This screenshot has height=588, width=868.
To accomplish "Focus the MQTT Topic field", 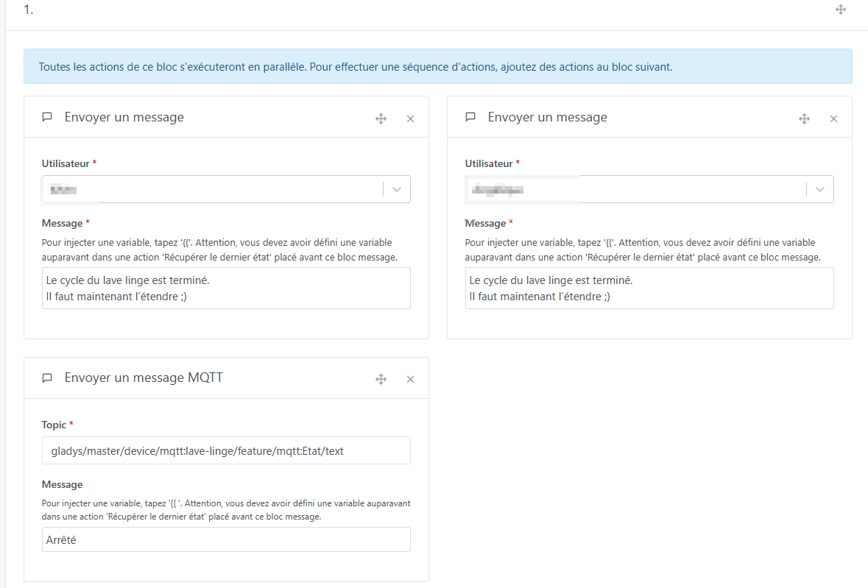I will [x=226, y=450].
